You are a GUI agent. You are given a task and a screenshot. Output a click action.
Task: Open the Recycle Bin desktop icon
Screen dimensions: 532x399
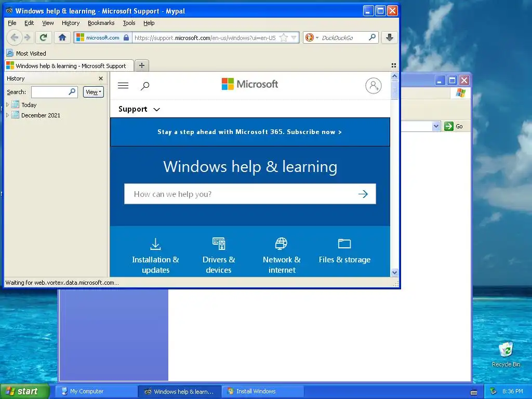pyautogui.click(x=506, y=354)
